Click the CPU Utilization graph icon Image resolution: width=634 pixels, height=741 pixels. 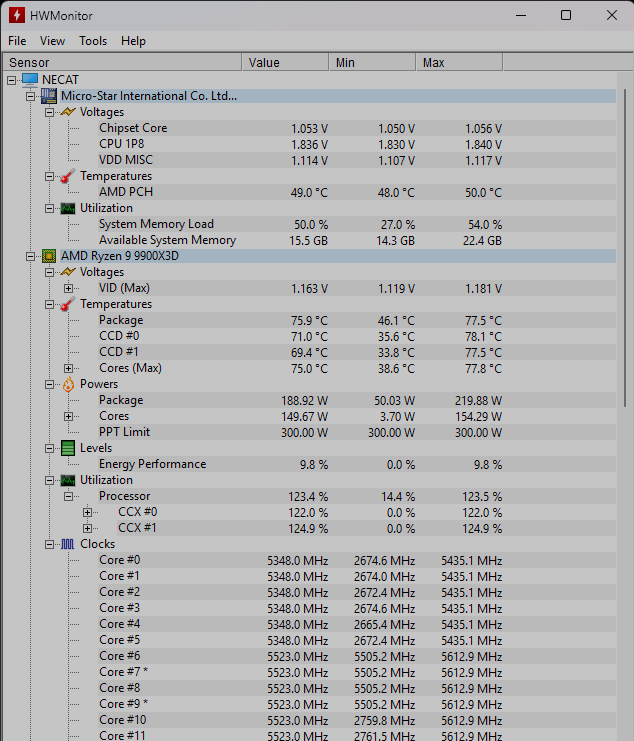68,480
